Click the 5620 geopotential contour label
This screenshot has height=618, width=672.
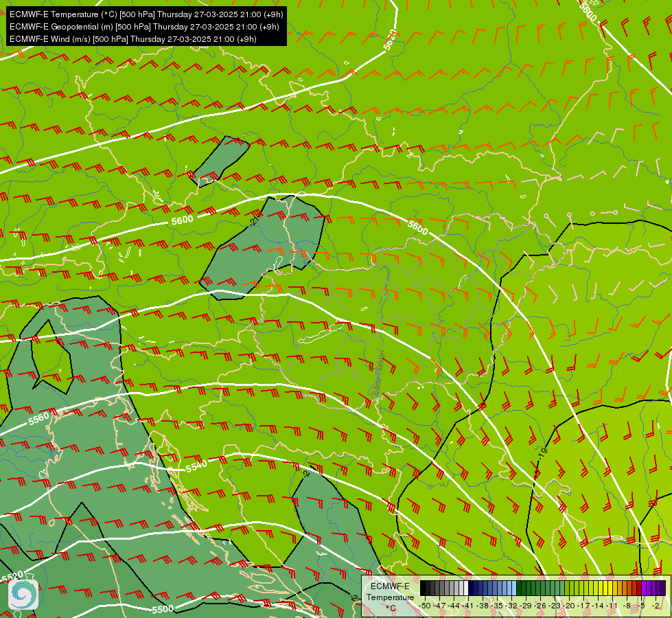click(x=389, y=41)
